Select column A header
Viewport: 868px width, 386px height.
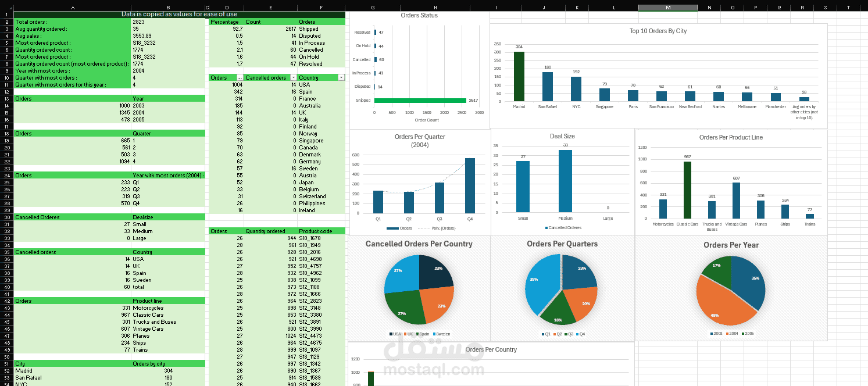click(x=72, y=8)
